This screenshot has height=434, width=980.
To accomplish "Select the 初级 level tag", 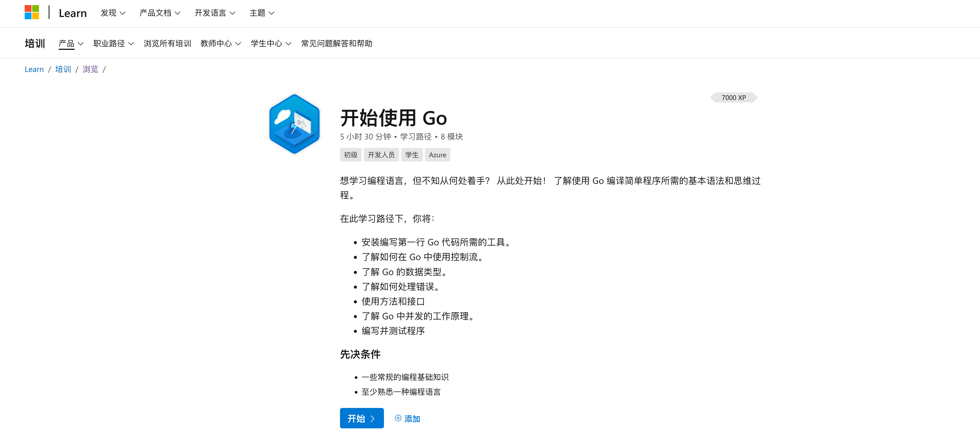I will pyautogui.click(x=350, y=155).
